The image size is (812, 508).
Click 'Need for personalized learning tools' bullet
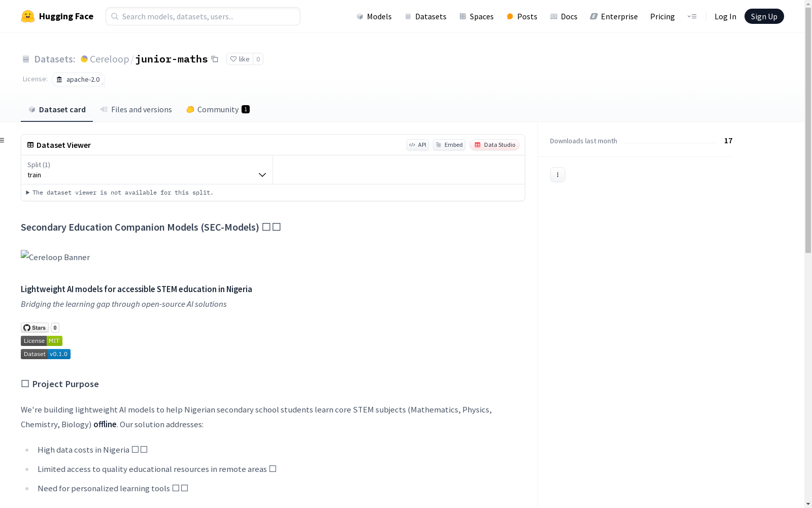pos(113,488)
